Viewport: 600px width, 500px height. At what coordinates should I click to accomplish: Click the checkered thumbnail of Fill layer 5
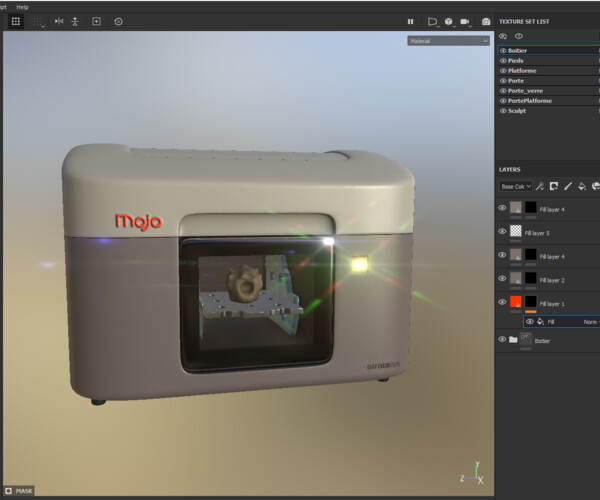516,231
